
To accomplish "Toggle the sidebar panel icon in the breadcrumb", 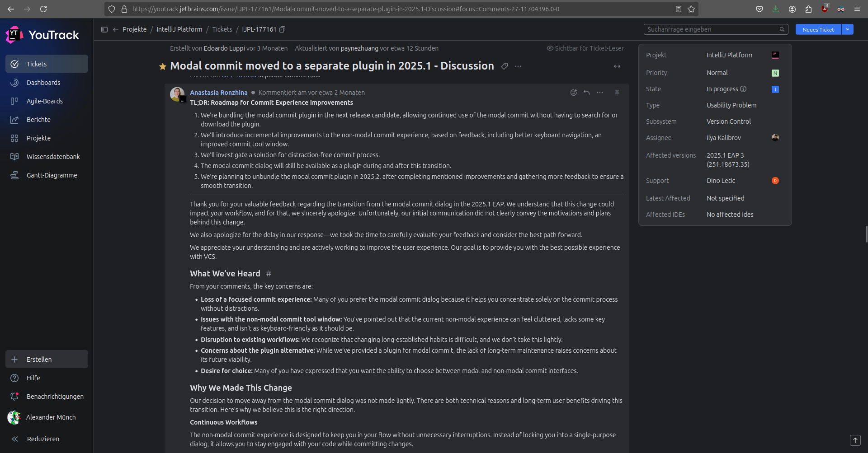I will pos(104,29).
